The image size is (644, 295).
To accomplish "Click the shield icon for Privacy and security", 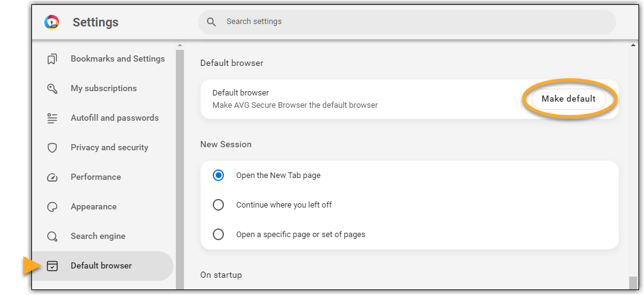I will [x=52, y=148].
